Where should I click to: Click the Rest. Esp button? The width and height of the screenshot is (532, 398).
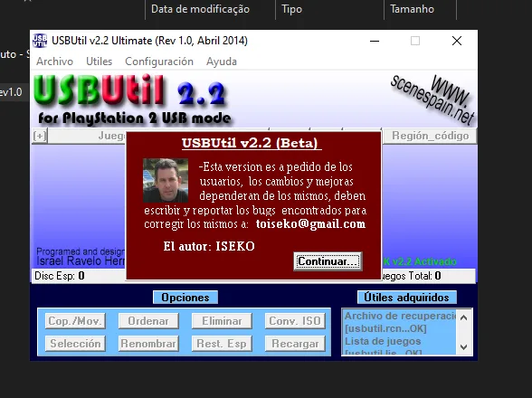(x=222, y=344)
